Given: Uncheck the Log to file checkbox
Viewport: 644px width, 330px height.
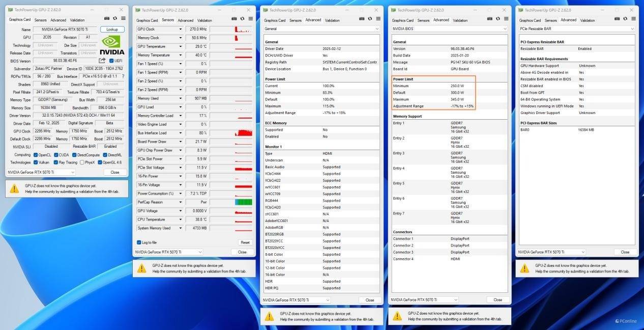Looking at the screenshot, I should [139, 242].
